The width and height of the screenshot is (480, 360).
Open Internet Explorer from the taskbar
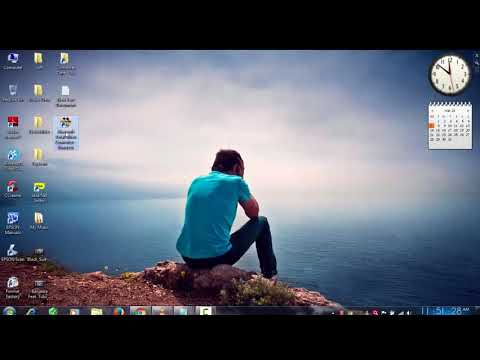(x=32, y=311)
